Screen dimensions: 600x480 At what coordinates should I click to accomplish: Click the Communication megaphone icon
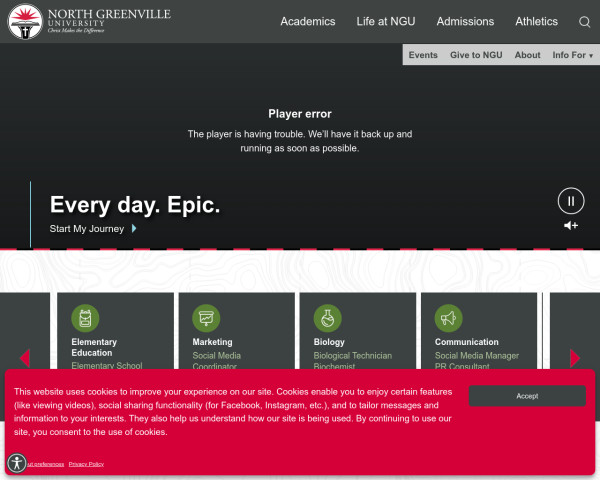tap(448, 318)
